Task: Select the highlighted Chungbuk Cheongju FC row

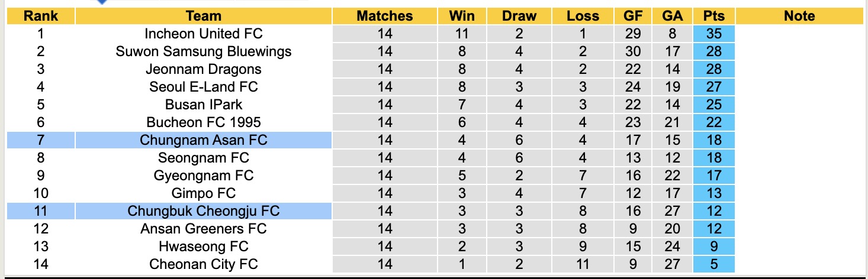Action: pos(203,211)
